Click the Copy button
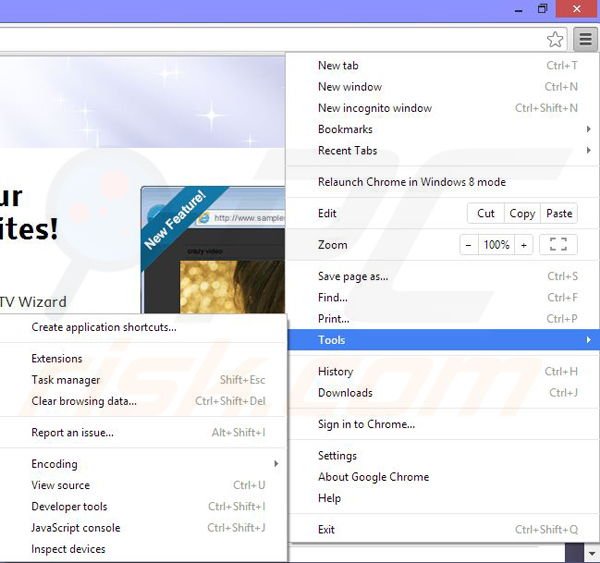Viewport: 600px width, 563px height. (x=522, y=213)
